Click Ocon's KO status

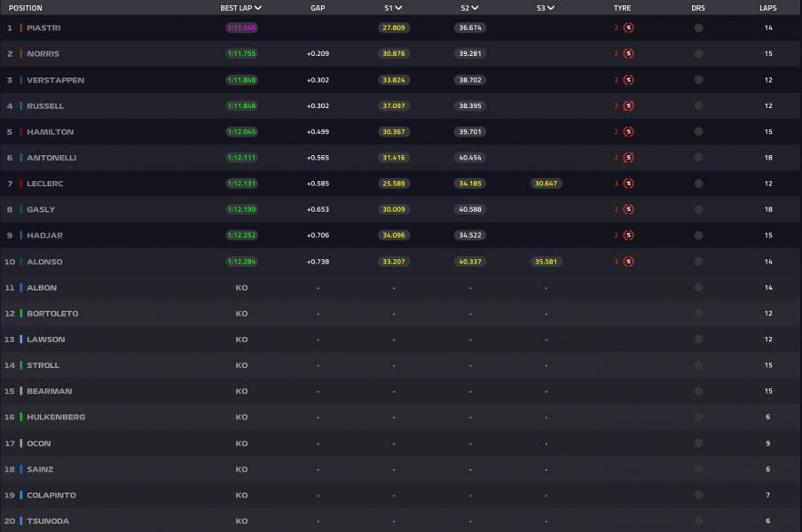coord(241,443)
